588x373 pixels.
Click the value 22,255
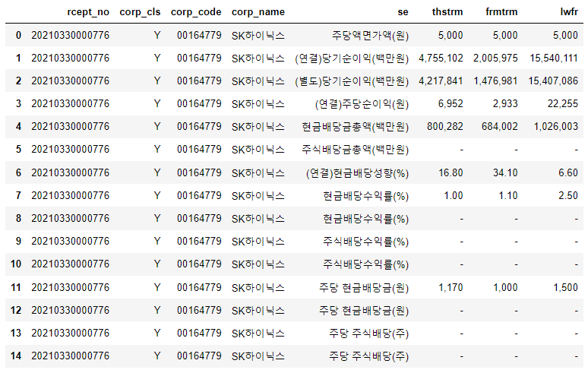(562, 104)
